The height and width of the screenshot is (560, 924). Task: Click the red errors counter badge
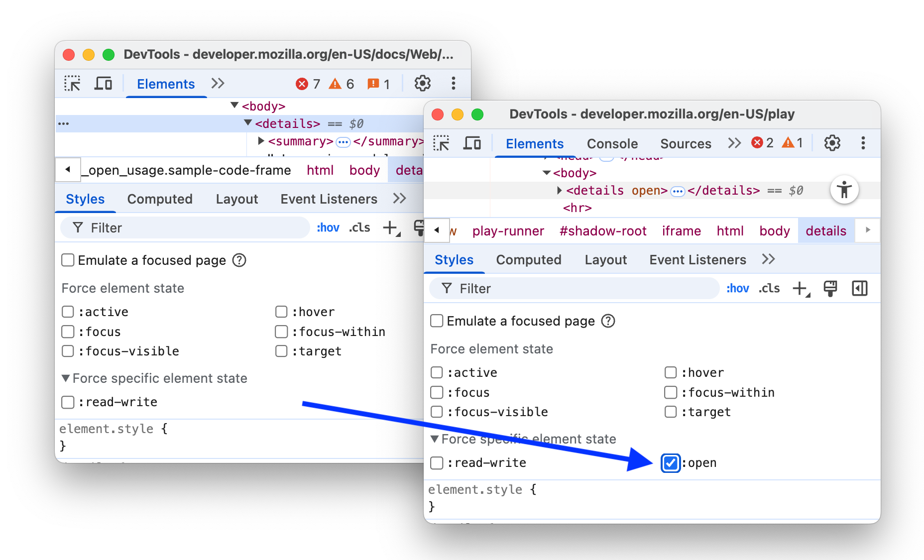click(758, 143)
